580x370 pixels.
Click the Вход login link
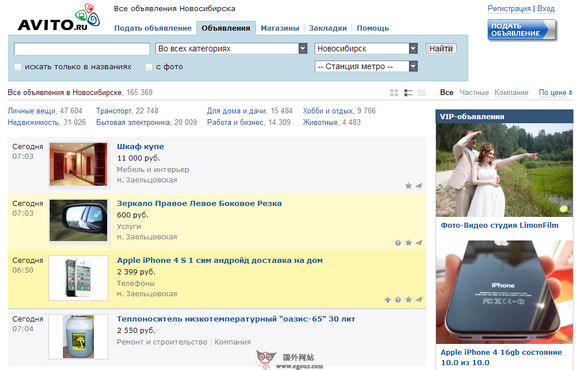pyautogui.click(x=546, y=9)
